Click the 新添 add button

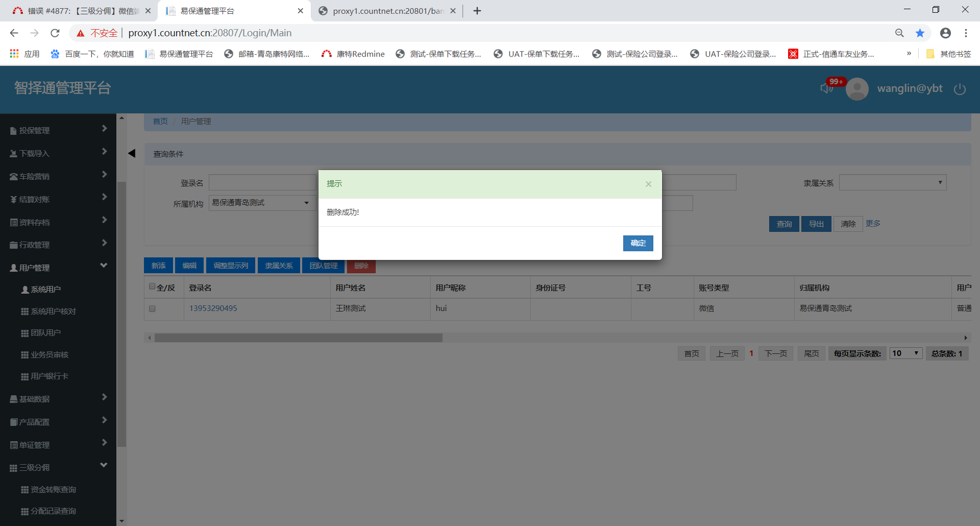click(158, 266)
